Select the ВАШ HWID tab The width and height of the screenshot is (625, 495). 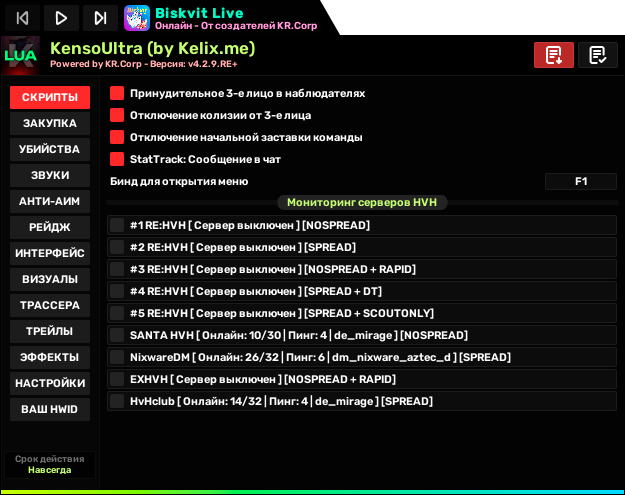click(x=49, y=409)
